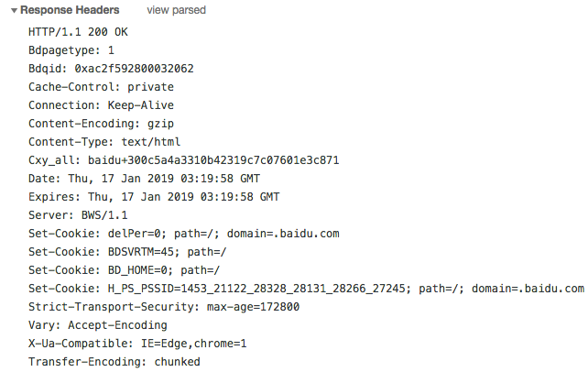
Task: Click the Cxy_all header line
Action: (183, 160)
